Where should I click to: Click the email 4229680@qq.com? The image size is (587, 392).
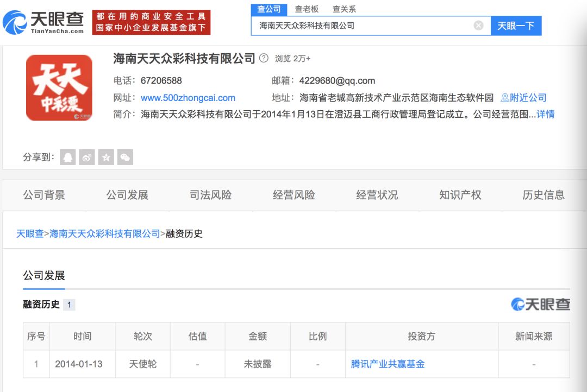click(x=337, y=81)
